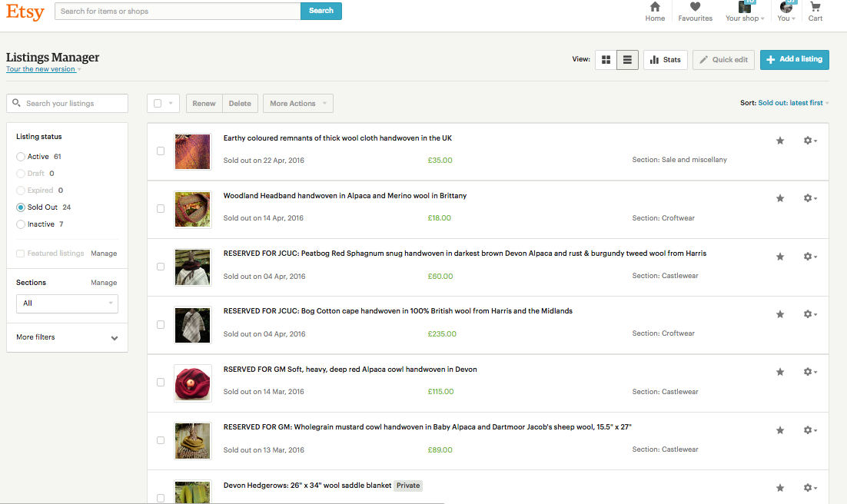Star the Woodland Headband listing
Screen dimensions: 847x504
pyautogui.click(x=780, y=198)
